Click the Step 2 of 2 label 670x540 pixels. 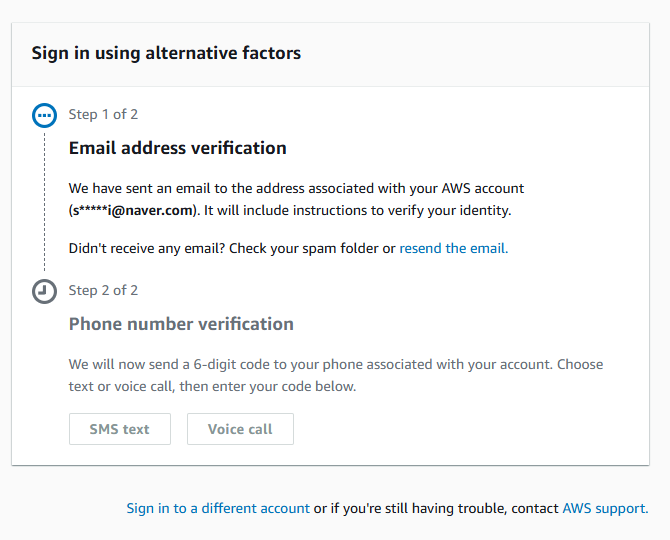(x=103, y=291)
